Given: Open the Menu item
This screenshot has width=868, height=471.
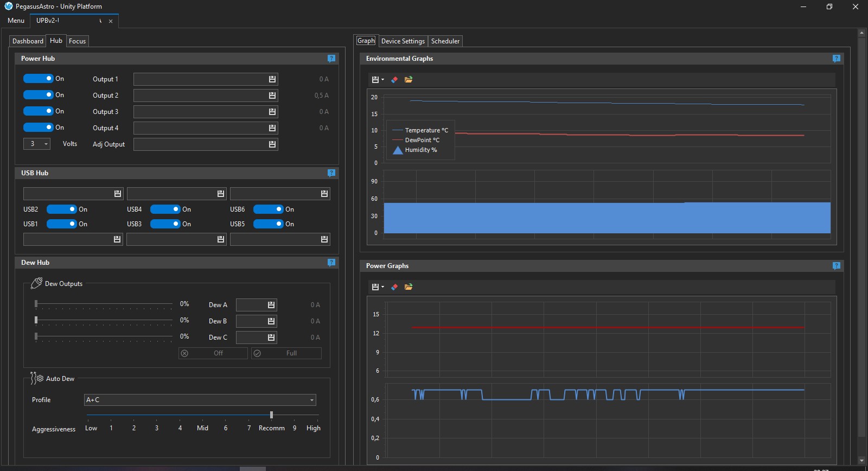Looking at the screenshot, I should 16,21.
